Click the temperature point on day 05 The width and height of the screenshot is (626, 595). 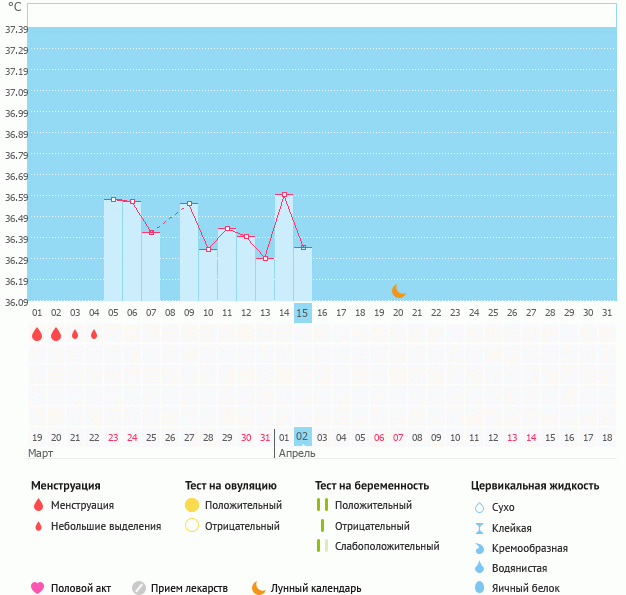pyautogui.click(x=113, y=200)
